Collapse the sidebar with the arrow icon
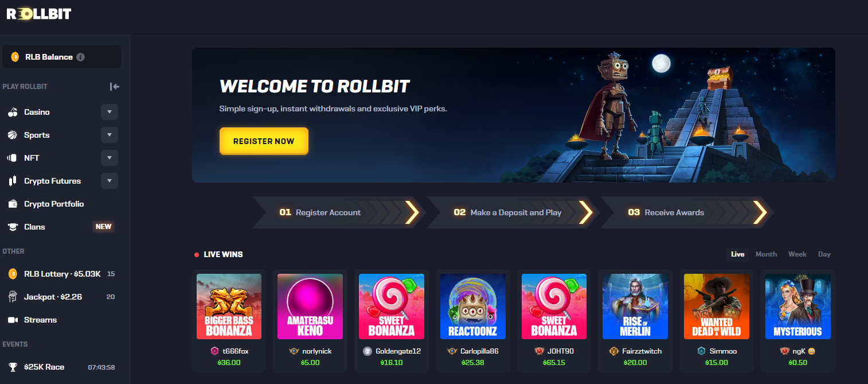Image resolution: width=868 pixels, height=384 pixels. point(115,87)
